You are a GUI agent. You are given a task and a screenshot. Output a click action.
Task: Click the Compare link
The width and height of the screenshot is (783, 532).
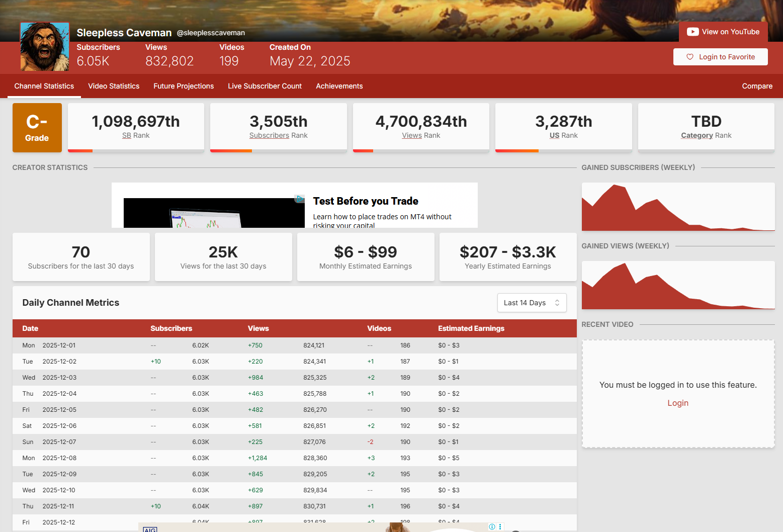point(757,86)
